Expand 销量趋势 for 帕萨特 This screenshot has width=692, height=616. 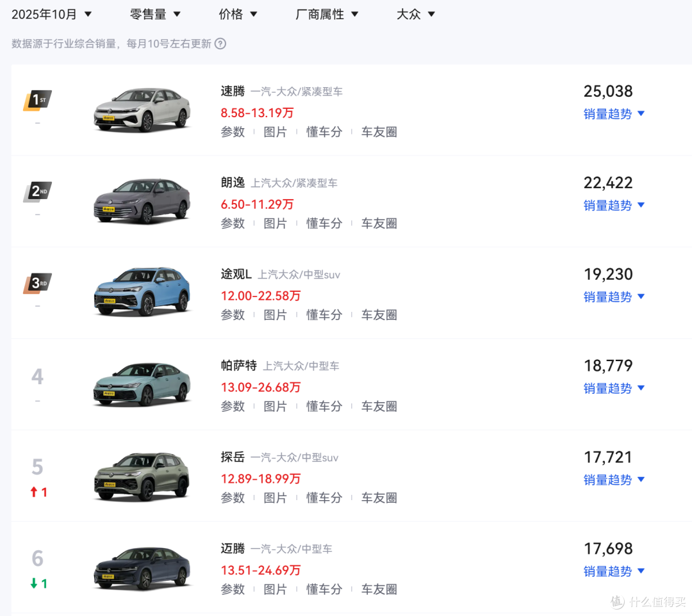614,388
